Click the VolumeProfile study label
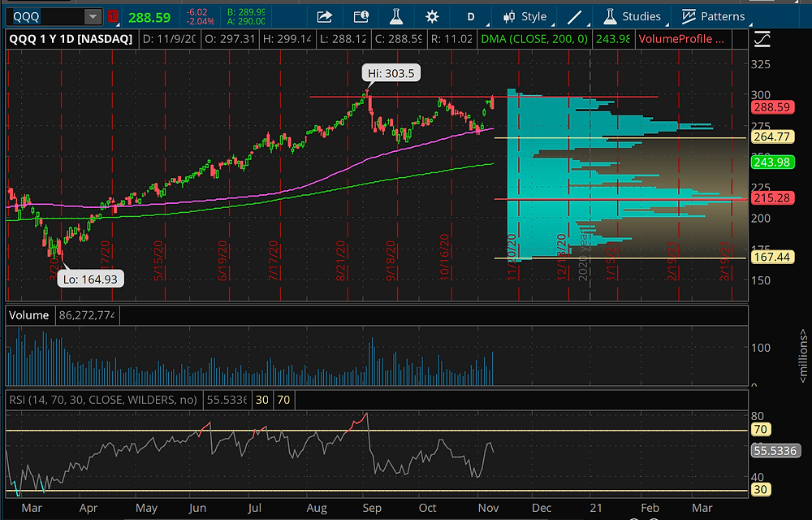 (x=681, y=39)
